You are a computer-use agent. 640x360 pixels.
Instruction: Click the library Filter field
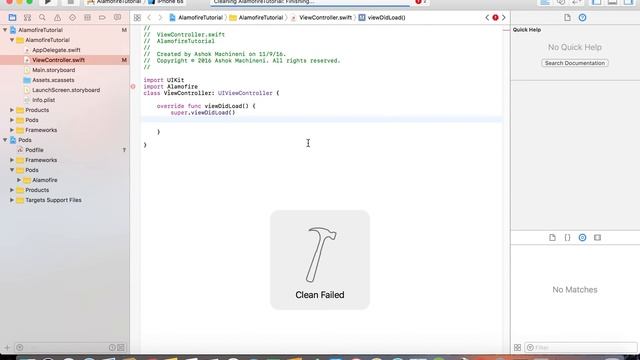point(580,348)
